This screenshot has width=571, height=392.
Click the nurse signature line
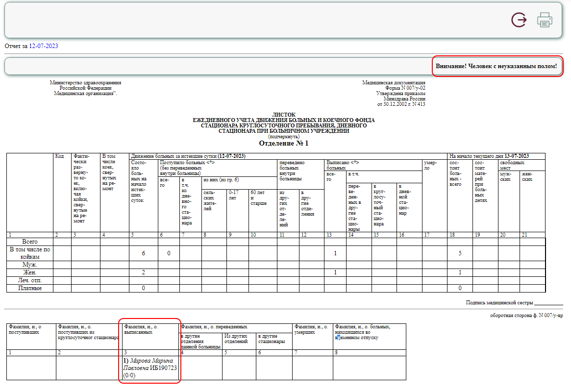[548, 303]
